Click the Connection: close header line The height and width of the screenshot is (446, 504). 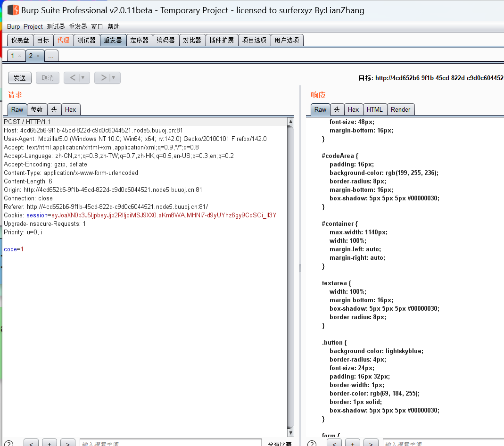point(28,198)
